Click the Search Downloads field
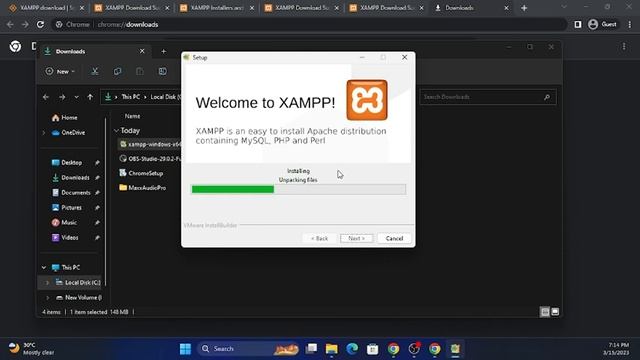Viewport: 640px width, 360px height. coord(488,97)
